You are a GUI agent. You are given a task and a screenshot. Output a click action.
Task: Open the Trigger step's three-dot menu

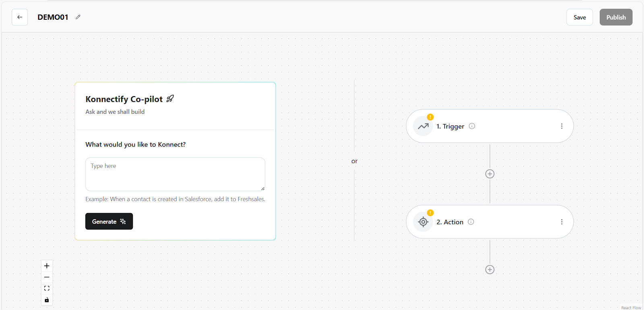(561, 126)
